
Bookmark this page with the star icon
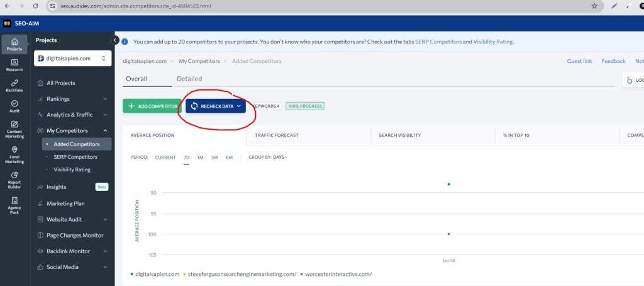point(594,6)
